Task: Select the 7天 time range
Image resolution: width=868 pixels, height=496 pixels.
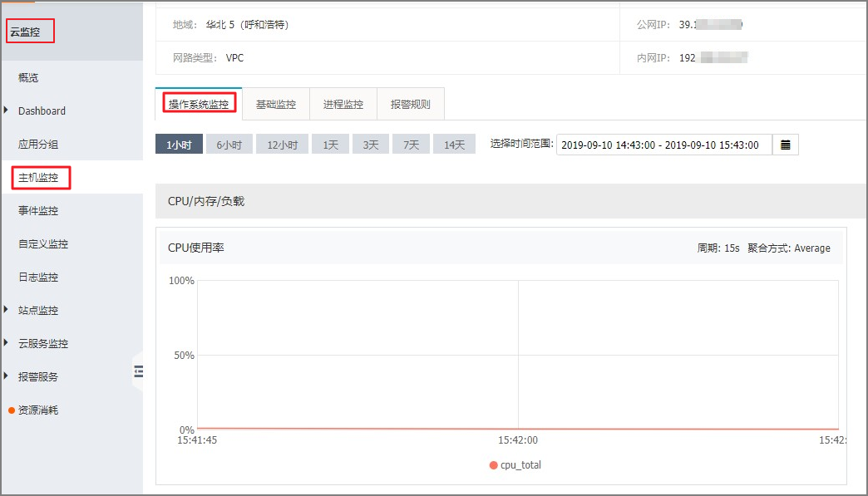Action: click(411, 145)
